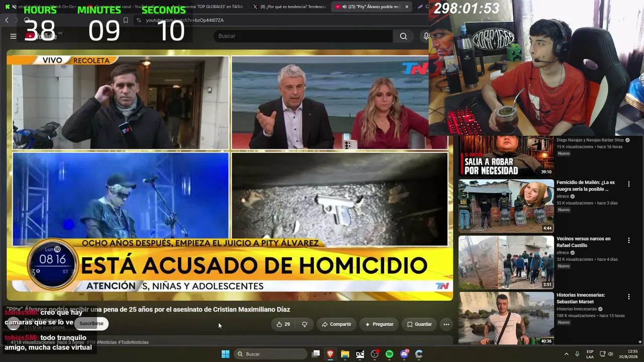Image resolution: width=644 pixels, height=362 pixels.
Task: Open File Explorer from the taskbar
Action: [345, 354]
